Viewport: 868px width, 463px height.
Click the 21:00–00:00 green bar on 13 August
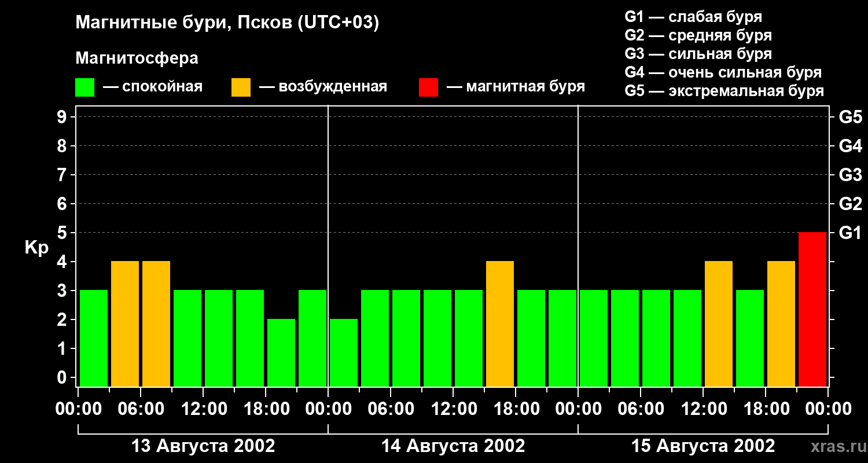coord(312,338)
